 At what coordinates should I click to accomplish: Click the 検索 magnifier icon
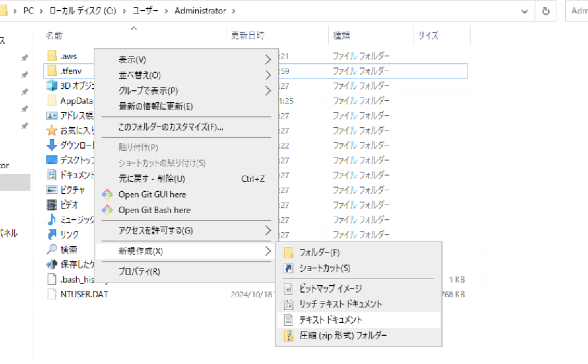tap(52, 249)
